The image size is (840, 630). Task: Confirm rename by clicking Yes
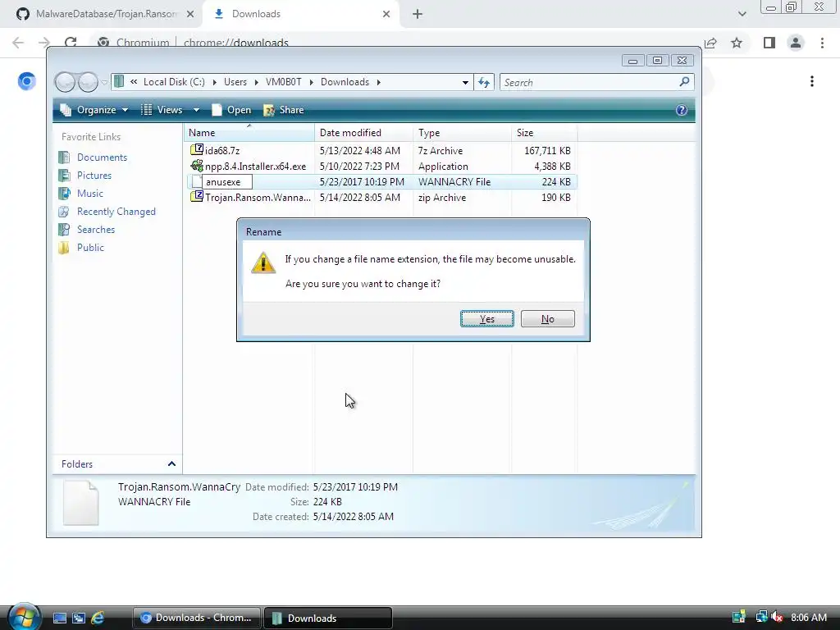pyautogui.click(x=487, y=319)
